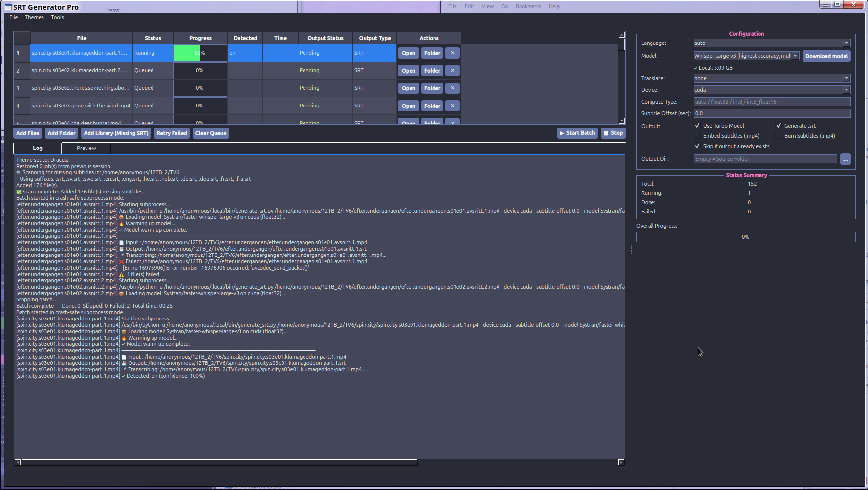This screenshot has height=490, width=868.
Task: Click the file list scroll-down arrow
Action: point(622,121)
